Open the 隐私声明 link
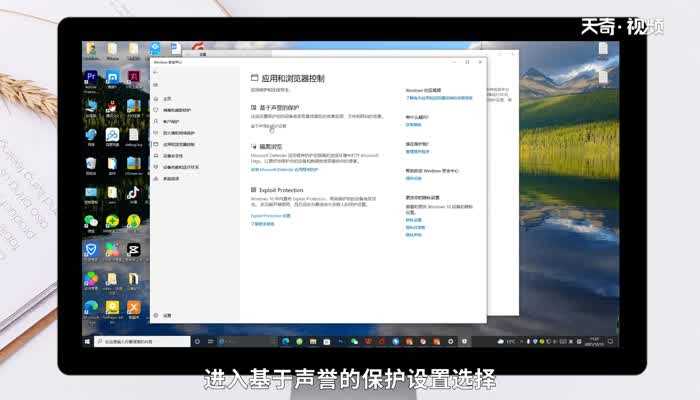The height and width of the screenshot is (400, 700). pyautogui.click(x=413, y=235)
